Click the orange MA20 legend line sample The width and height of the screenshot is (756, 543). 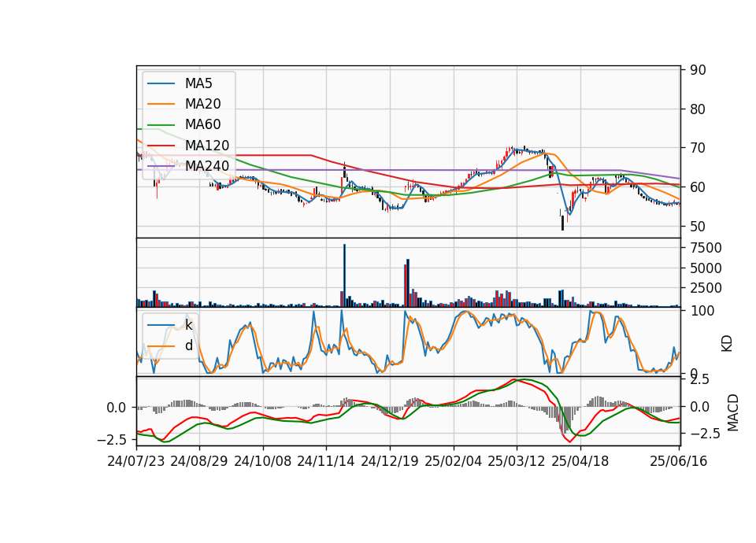pos(161,104)
